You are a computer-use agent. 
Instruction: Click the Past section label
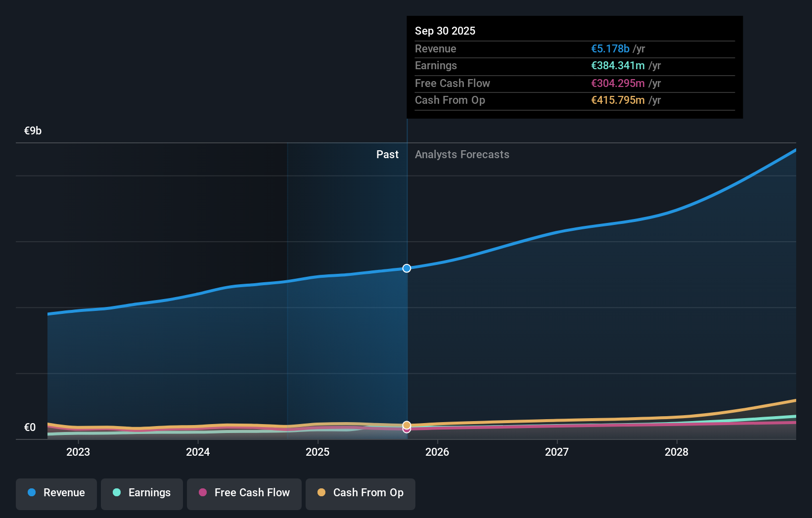click(387, 155)
